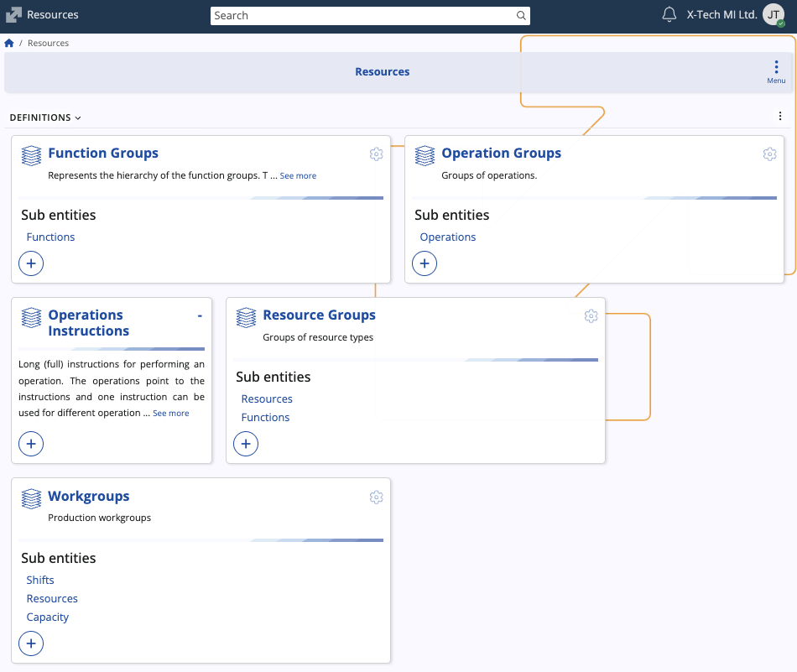Click the notification bell icon
Viewport: 797px width, 672px height.
(669, 15)
